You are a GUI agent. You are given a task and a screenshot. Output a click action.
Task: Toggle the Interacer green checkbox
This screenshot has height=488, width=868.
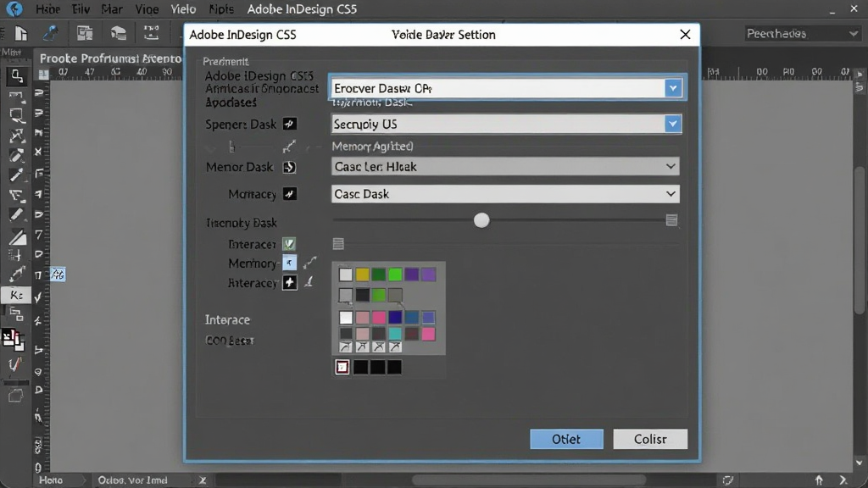pyautogui.click(x=289, y=243)
